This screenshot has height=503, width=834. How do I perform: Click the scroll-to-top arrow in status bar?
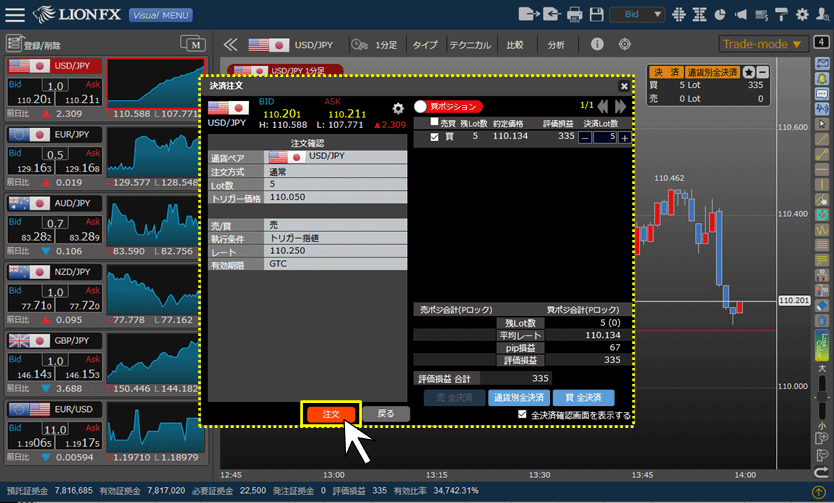click(x=819, y=492)
